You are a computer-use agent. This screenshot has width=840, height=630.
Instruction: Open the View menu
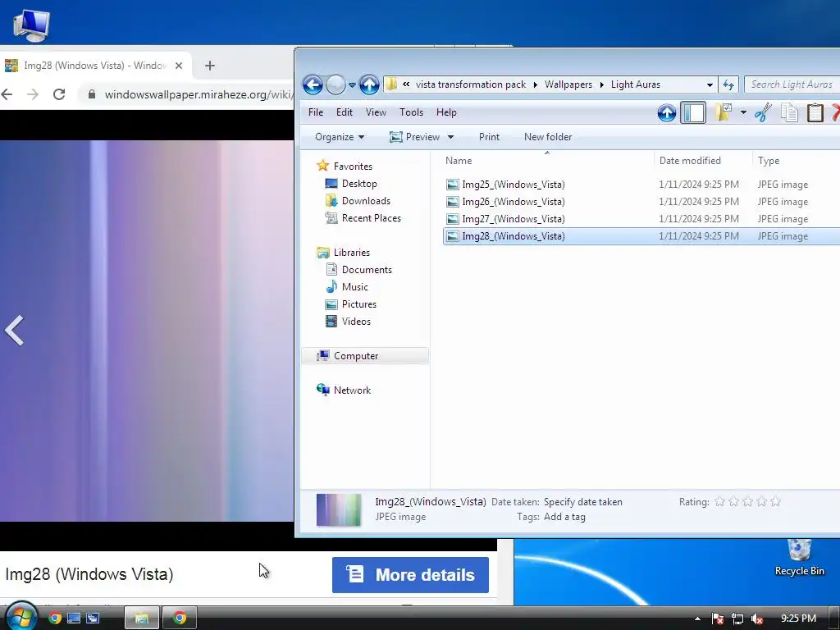376,112
